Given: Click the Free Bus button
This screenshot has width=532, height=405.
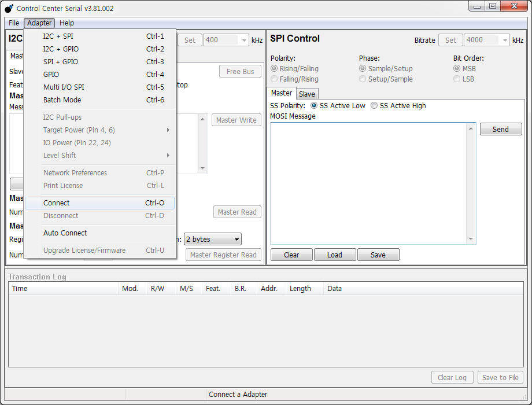Looking at the screenshot, I should [x=240, y=72].
